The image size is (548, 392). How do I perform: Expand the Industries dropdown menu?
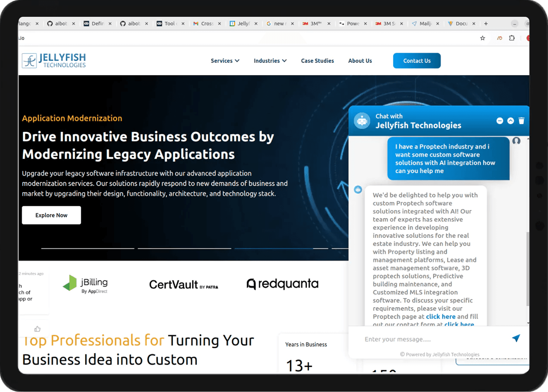click(270, 61)
